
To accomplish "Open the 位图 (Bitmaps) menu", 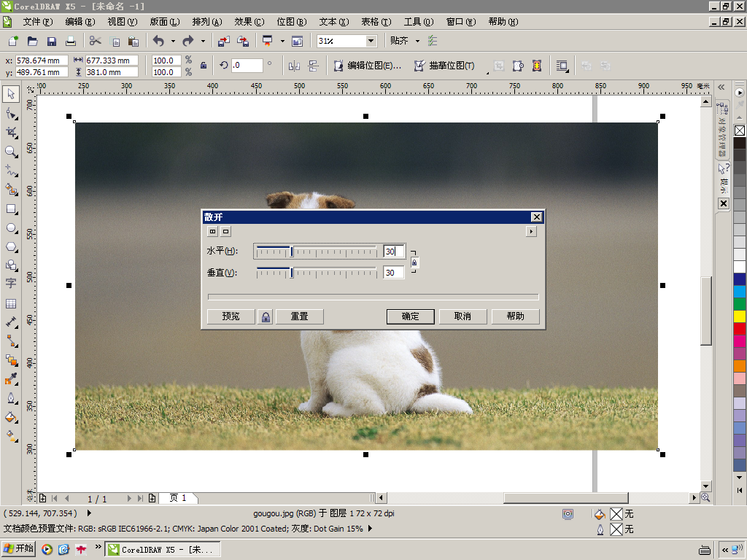I will click(292, 22).
